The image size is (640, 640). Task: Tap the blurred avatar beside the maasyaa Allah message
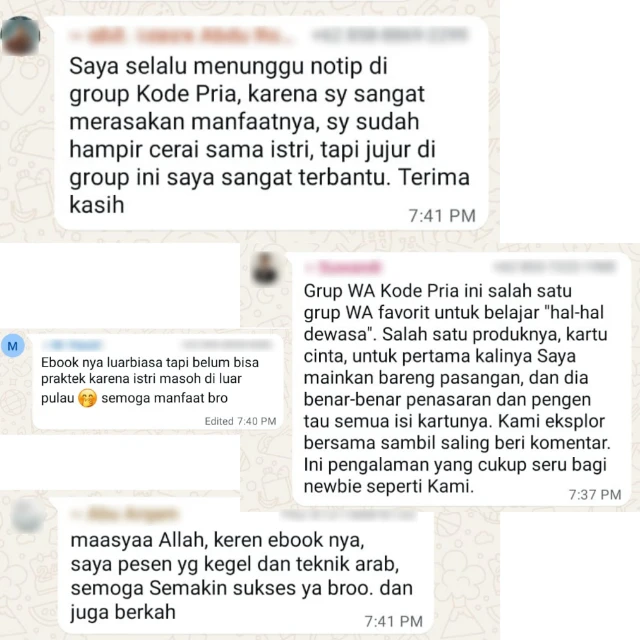27,515
